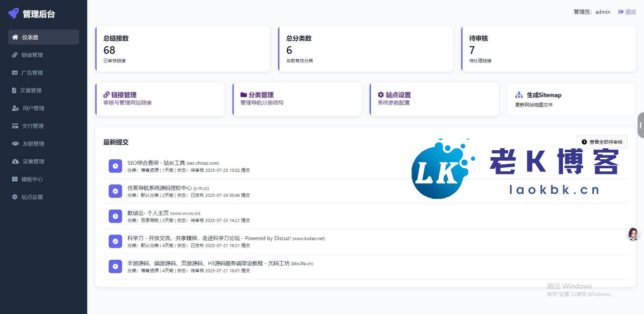Click 查看全部待审核 button
The image size is (644, 314).
pos(602,142)
